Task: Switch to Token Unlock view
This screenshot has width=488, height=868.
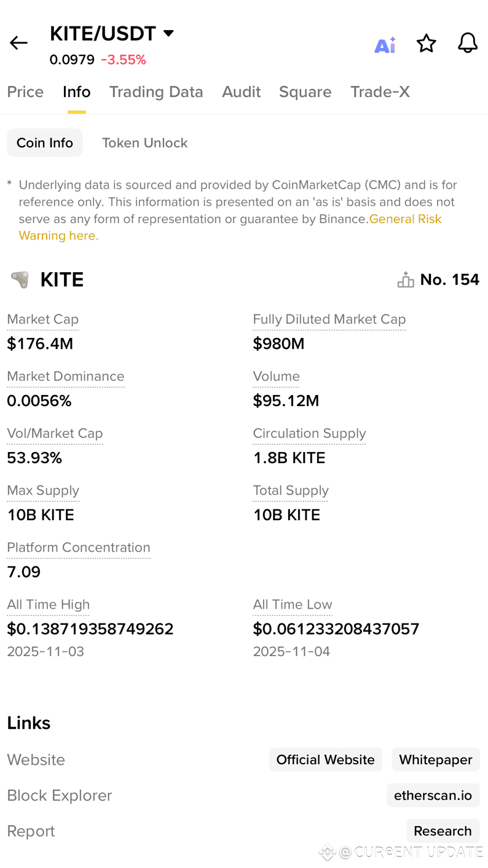Action: point(144,143)
